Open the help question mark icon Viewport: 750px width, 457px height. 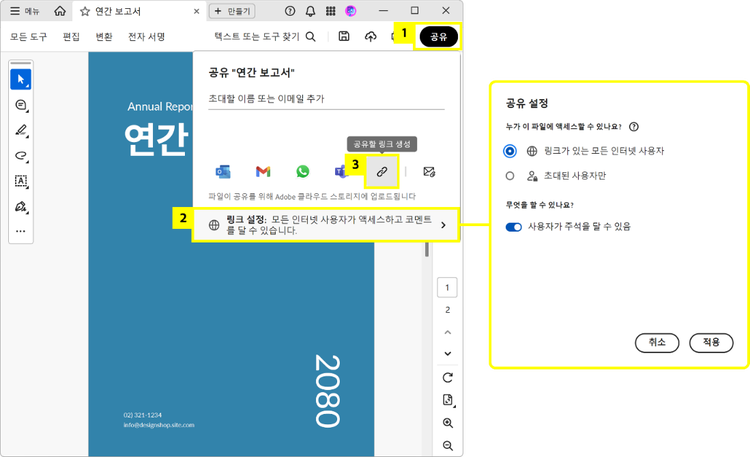point(290,11)
